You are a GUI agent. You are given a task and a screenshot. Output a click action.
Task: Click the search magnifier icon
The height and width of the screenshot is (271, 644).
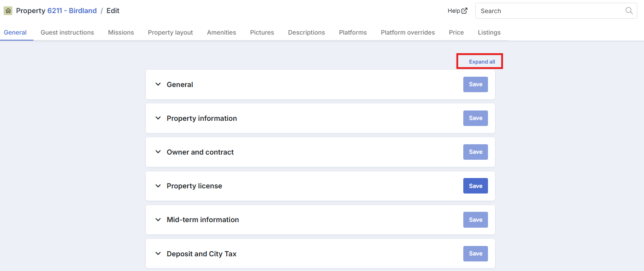(629, 11)
